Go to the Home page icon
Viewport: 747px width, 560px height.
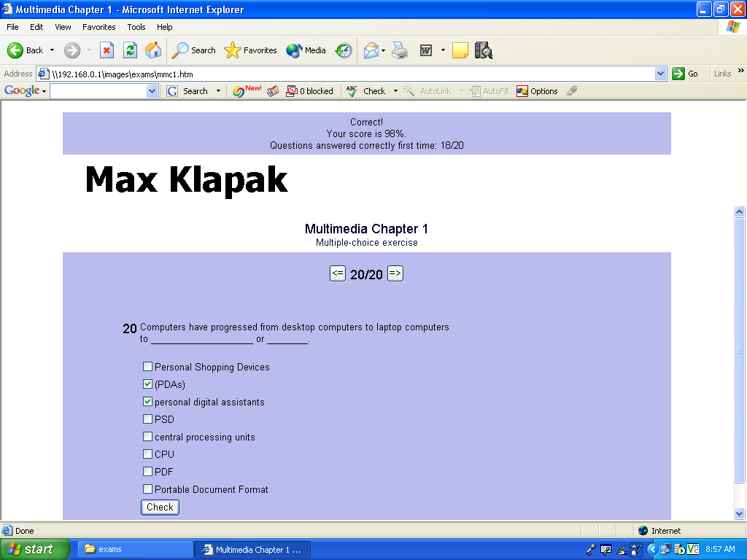point(153,50)
